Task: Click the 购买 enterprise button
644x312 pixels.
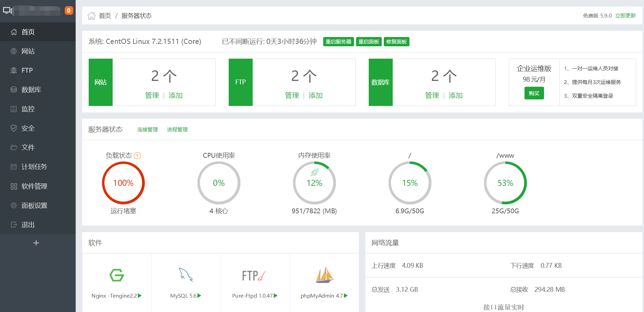Action: click(x=534, y=93)
